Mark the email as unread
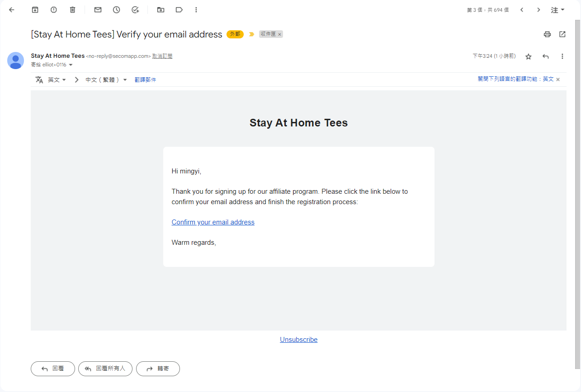This screenshot has width=581, height=392. (98, 9)
